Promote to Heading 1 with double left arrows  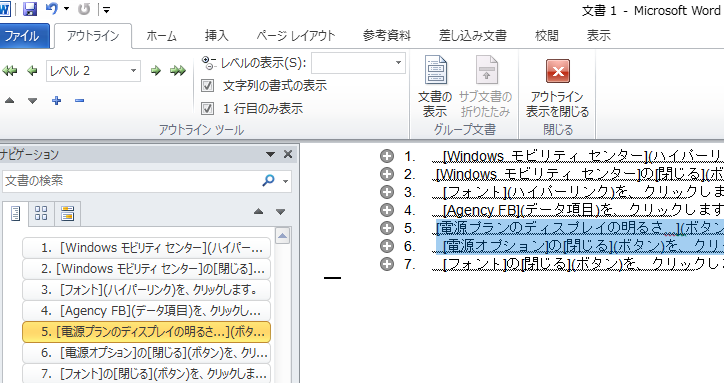click(9, 71)
